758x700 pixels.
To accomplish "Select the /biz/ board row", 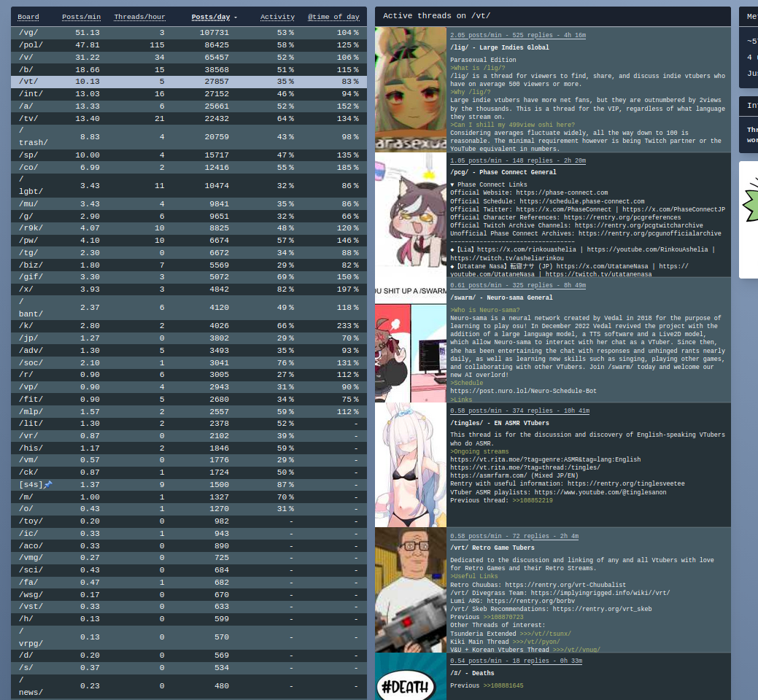I will [188, 265].
